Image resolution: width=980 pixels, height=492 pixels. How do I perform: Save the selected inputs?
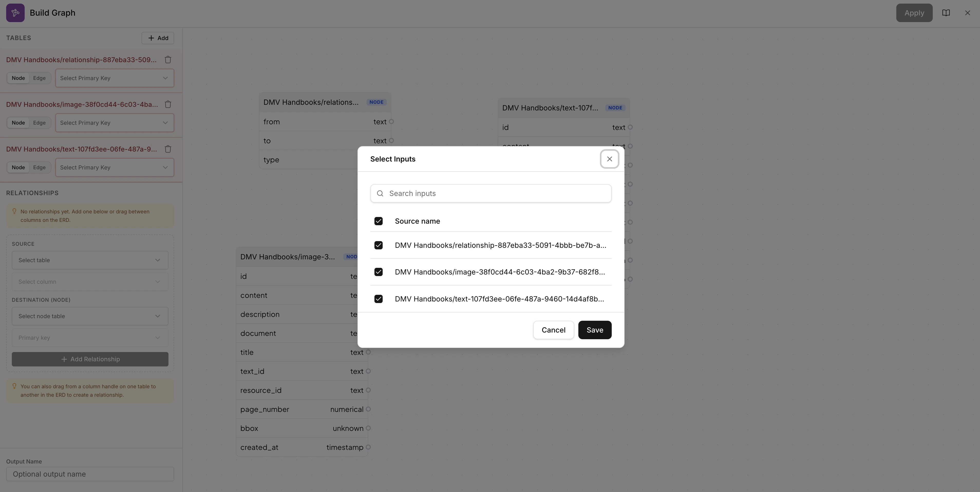[595, 330]
